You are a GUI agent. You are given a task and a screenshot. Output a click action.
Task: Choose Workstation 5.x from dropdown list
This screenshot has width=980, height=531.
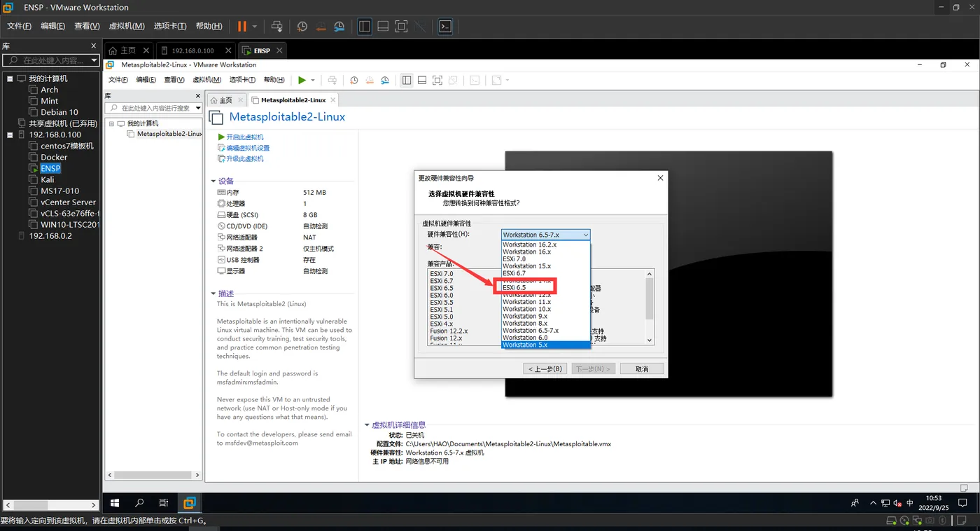tap(546, 345)
